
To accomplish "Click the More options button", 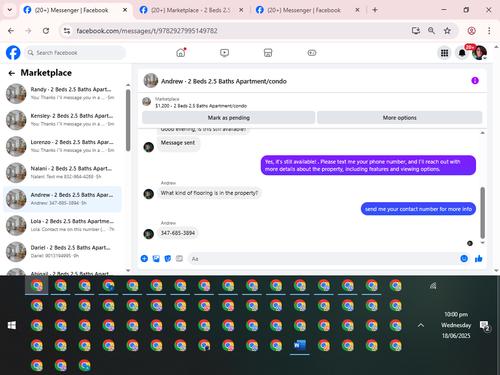I will (400, 118).
